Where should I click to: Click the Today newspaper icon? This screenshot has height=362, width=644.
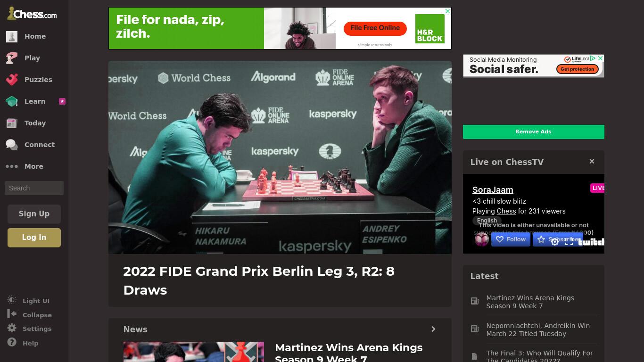(12, 123)
